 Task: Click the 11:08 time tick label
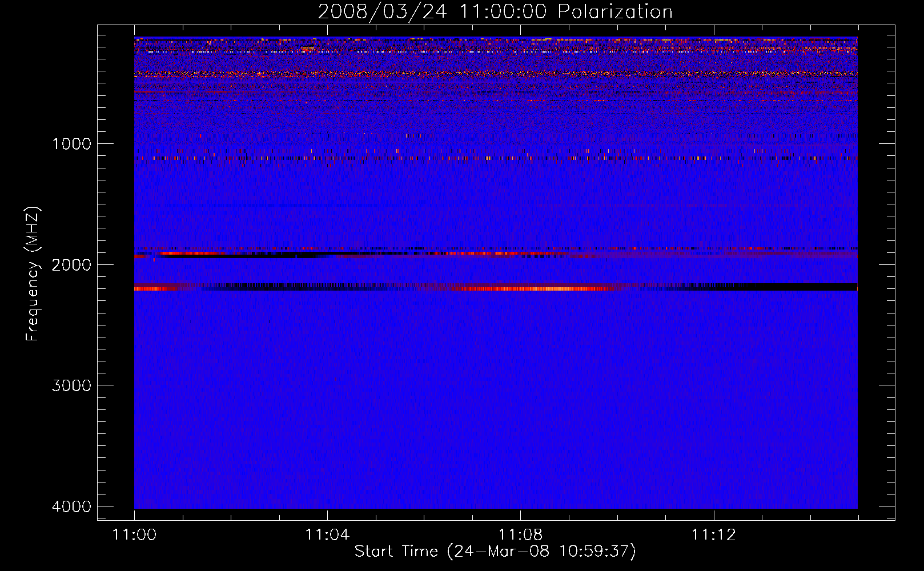pos(520,535)
